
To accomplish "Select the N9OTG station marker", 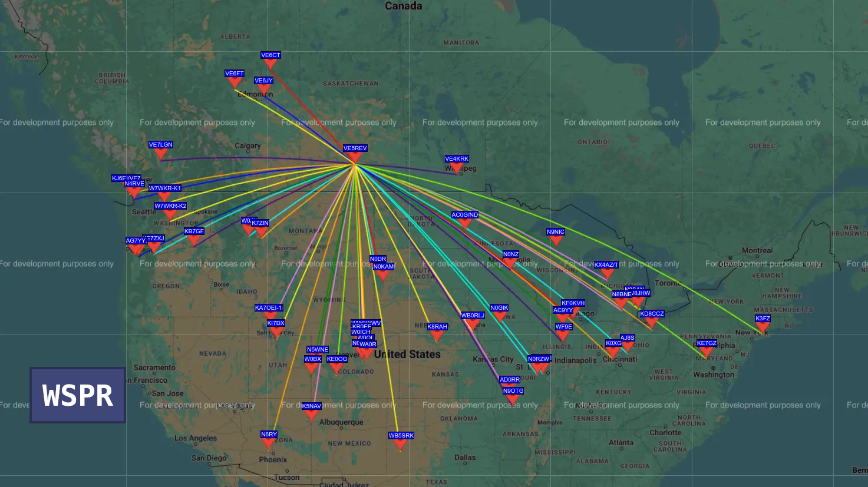I will click(x=513, y=400).
